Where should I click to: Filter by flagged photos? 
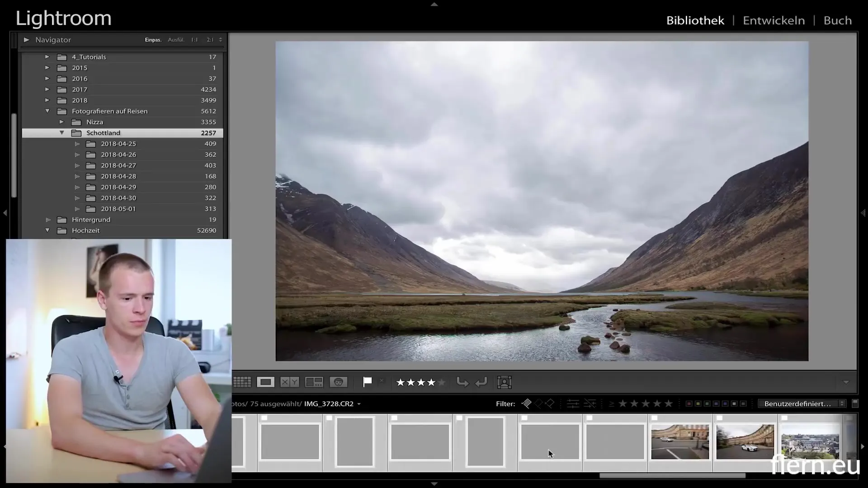(527, 404)
